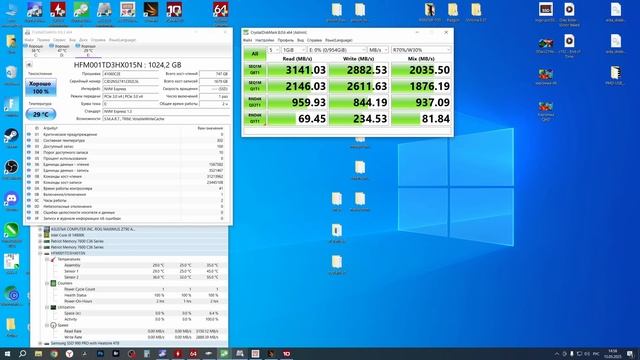
Task: Click the 3141.03 read result cell
Action: pos(298,70)
